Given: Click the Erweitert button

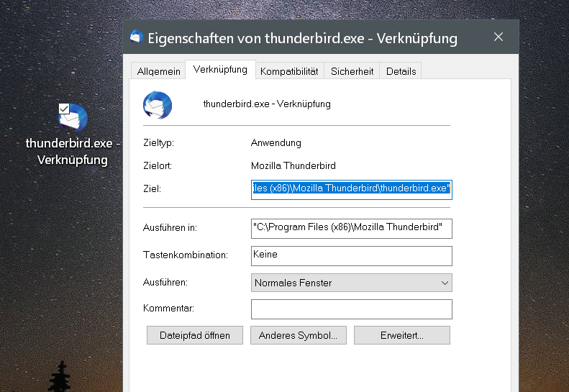Looking at the screenshot, I should 402,335.
